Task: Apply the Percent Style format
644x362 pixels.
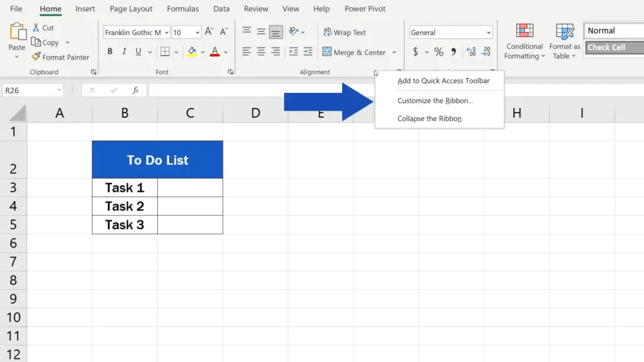Action: [438, 52]
